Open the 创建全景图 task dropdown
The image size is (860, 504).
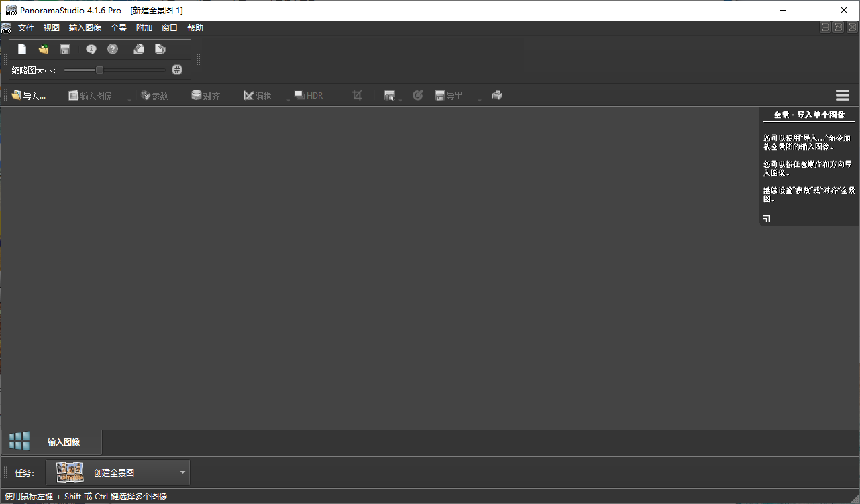(x=181, y=472)
